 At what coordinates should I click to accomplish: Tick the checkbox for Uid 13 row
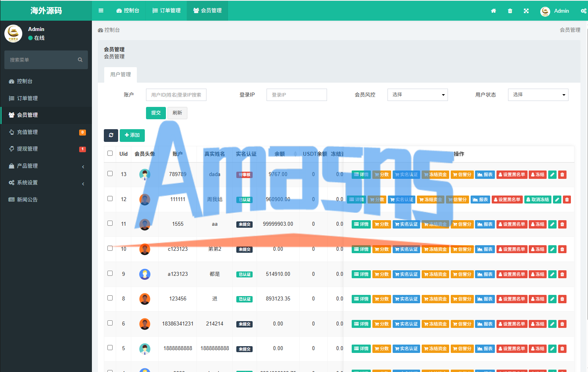pyautogui.click(x=110, y=174)
